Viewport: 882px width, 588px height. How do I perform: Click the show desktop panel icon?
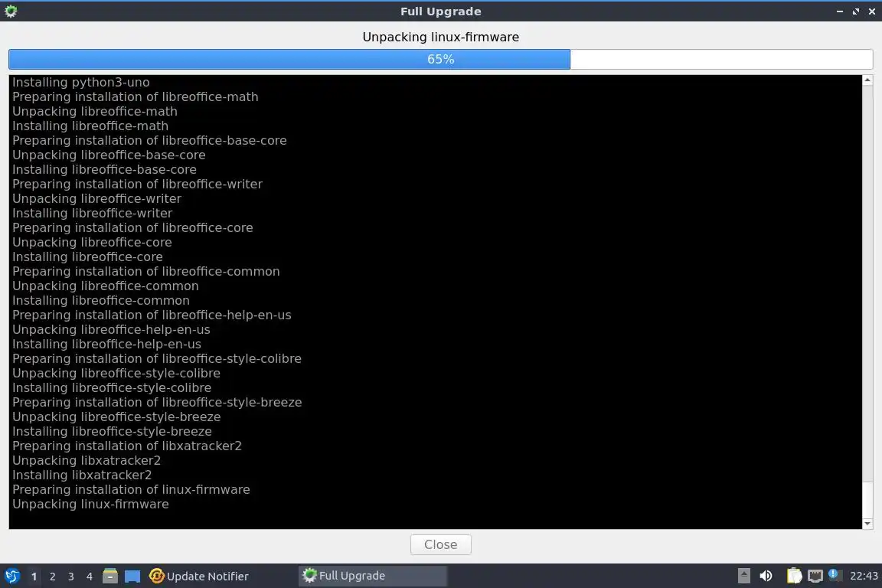[132, 576]
